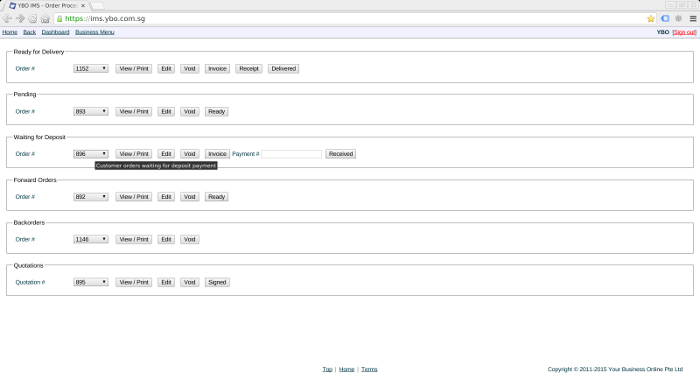
Task: Click the green padlock security icon
Action: 59,19
